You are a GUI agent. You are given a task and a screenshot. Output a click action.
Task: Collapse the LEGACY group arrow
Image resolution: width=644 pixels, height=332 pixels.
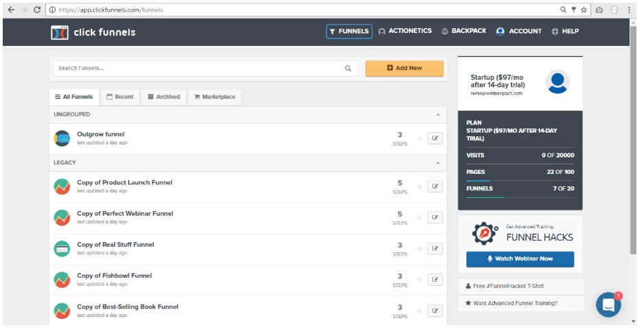(x=438, y=163)
